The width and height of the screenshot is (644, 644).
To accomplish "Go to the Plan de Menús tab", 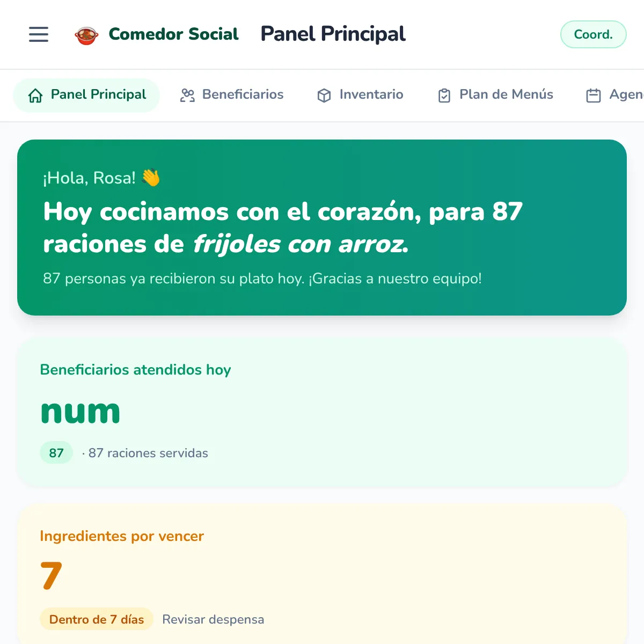I will 495,95.
